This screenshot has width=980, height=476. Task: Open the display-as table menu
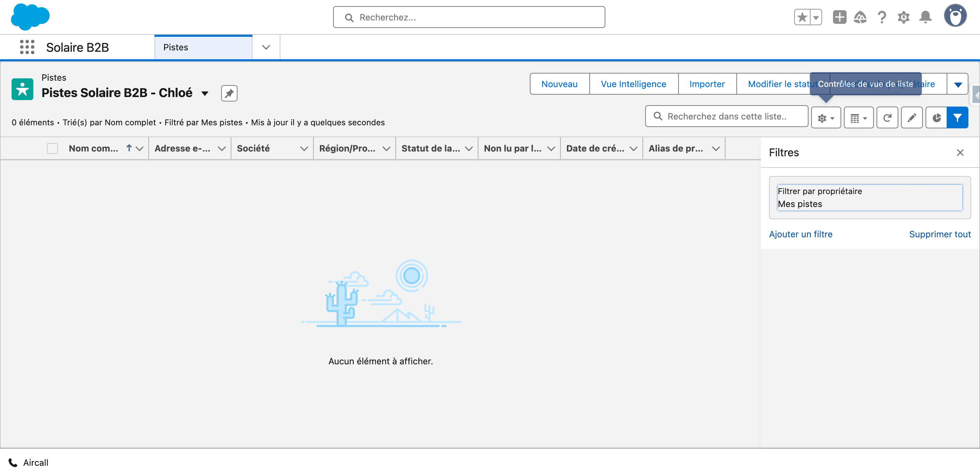point(858,118)
